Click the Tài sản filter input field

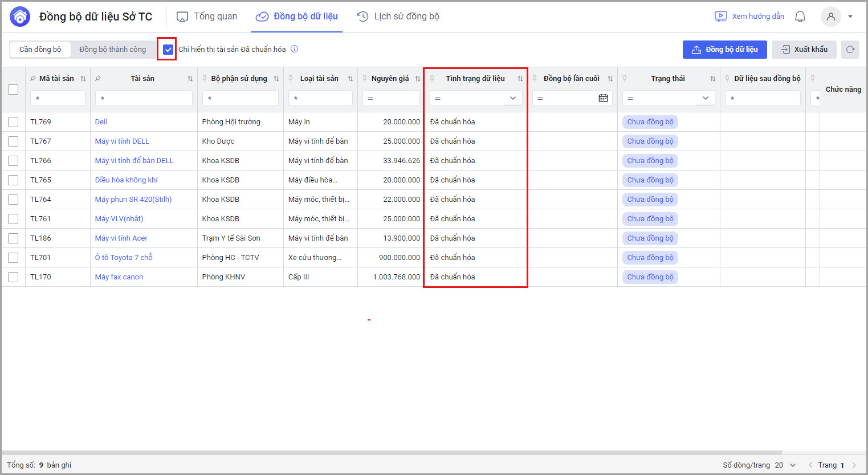[144, 98]
